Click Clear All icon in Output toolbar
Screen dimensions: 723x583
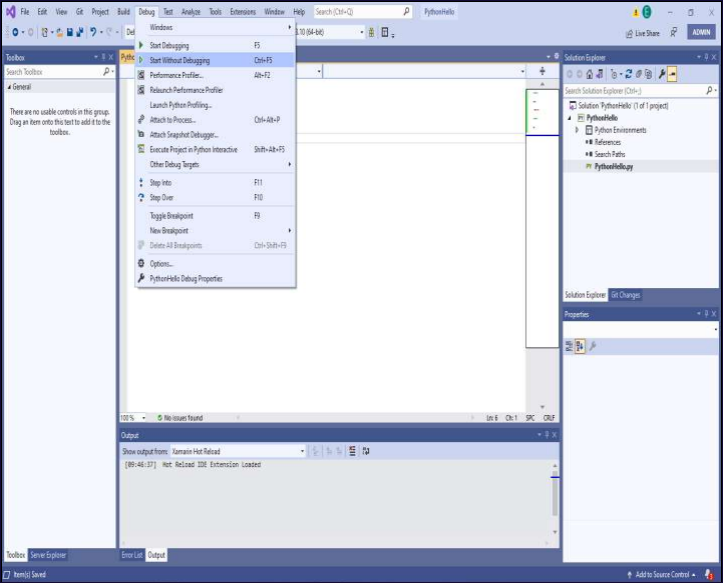pos(352,451)
